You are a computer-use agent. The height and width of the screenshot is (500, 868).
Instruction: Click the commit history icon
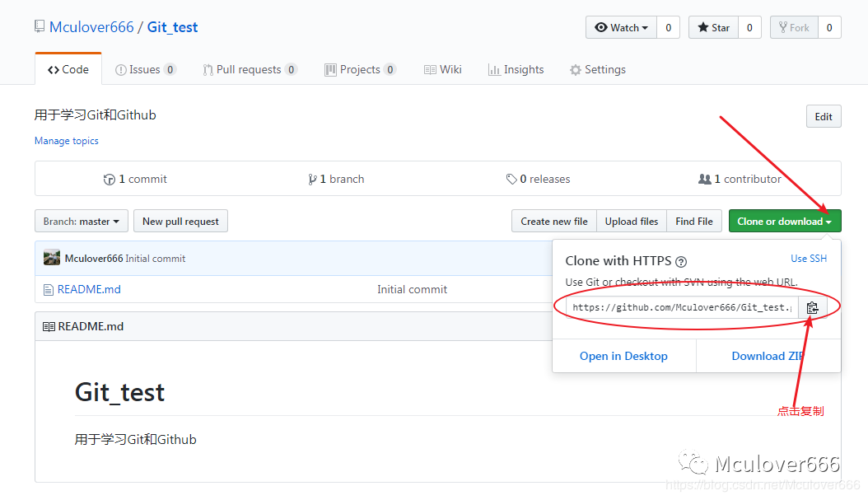[110, 179]
